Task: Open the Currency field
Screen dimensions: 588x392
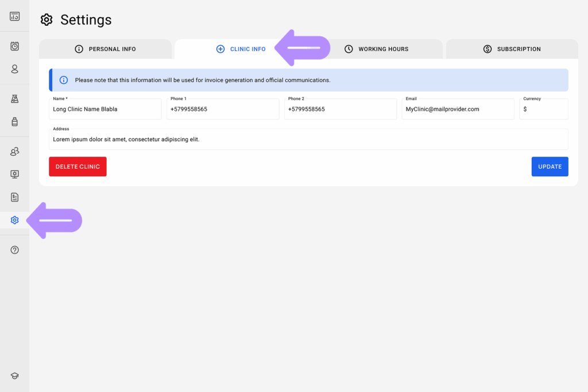Action: (x=544, y=109)
